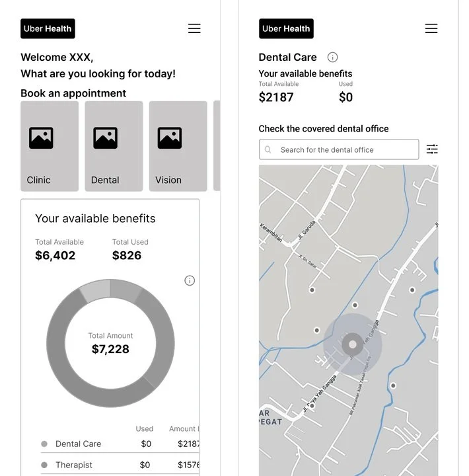469x476 pixels.
Task: Click image placeholder icon in Clinic card
Action: pos(41,138)
